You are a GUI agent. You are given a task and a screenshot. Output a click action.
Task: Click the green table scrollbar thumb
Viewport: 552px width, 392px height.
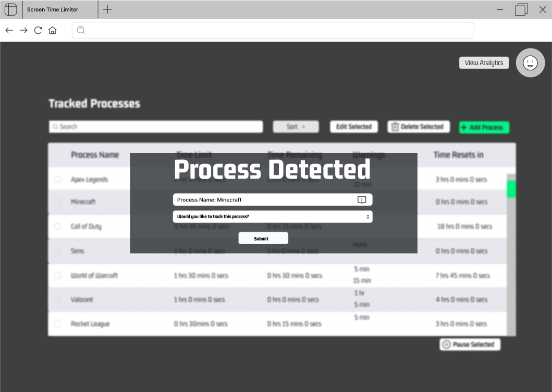511,189
